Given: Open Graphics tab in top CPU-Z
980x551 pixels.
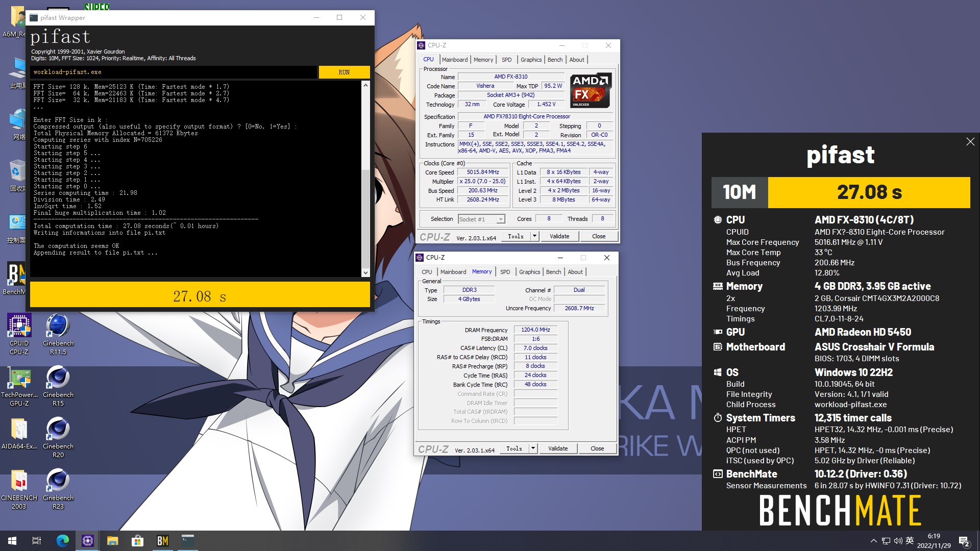Looking at the screenshot, I should click(531, 60).
